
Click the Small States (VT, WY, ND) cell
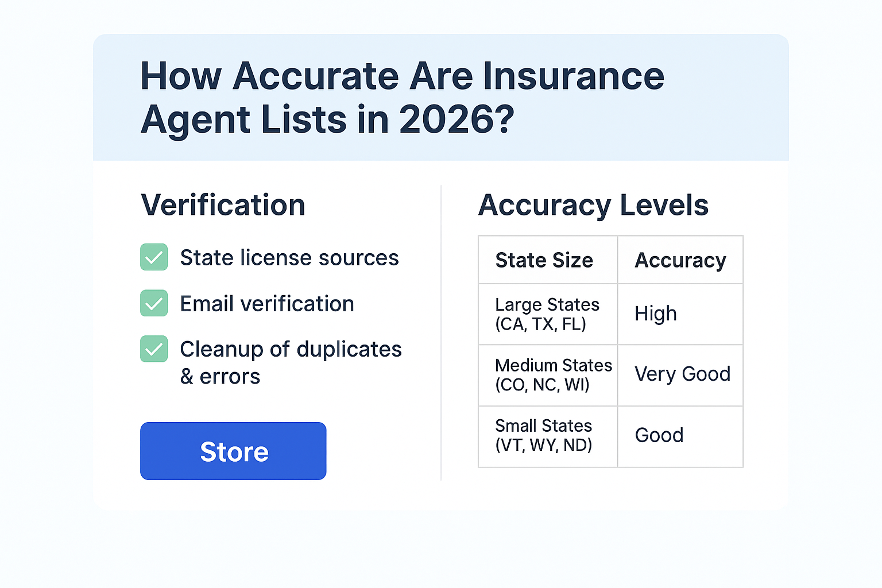click(x=544, y=435)
